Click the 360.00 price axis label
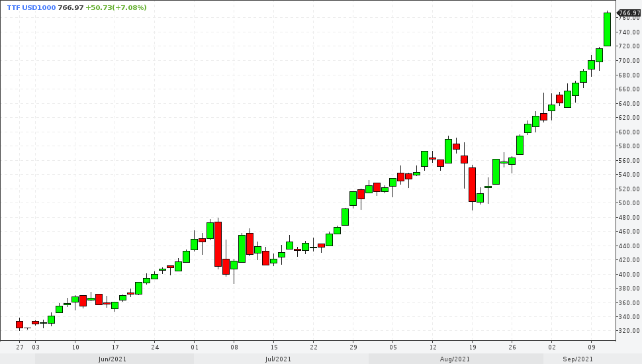This screenshot has height=364, width=642. [629, 303]
